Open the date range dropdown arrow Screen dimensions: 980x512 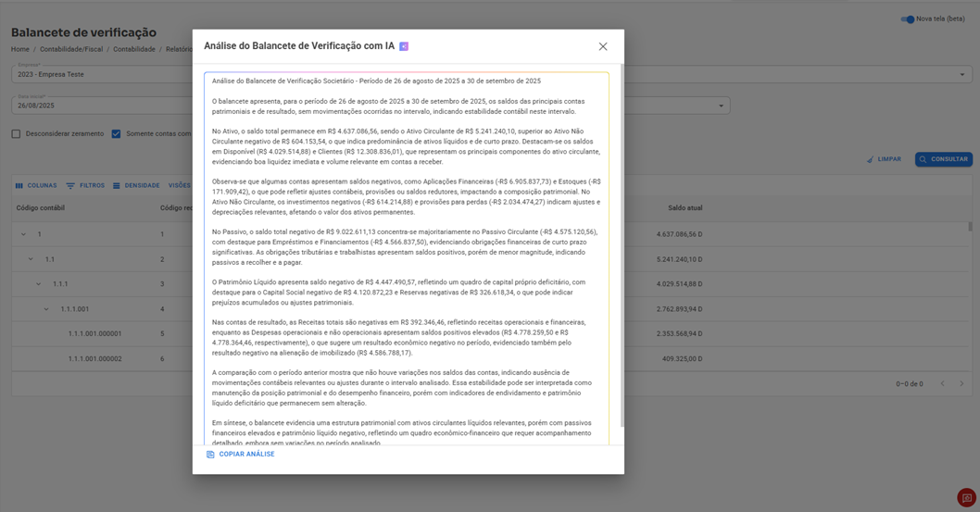pos(721,106)
